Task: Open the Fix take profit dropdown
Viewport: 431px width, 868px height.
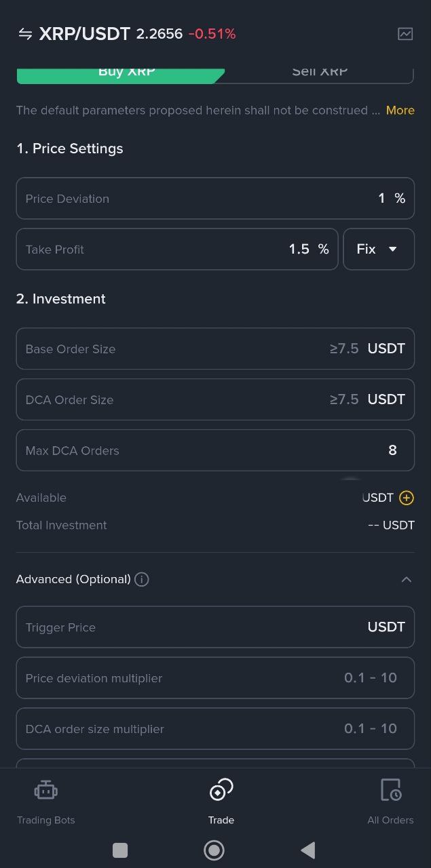Action: point(378,250)
